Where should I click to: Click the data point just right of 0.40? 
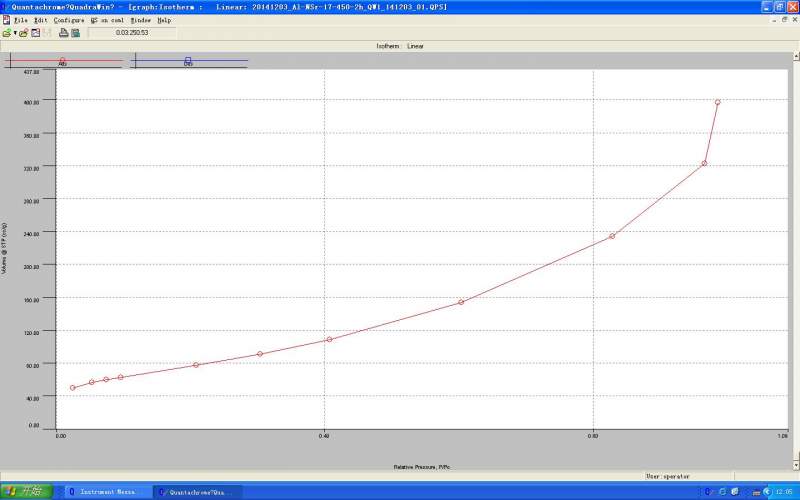pos(329,339)
